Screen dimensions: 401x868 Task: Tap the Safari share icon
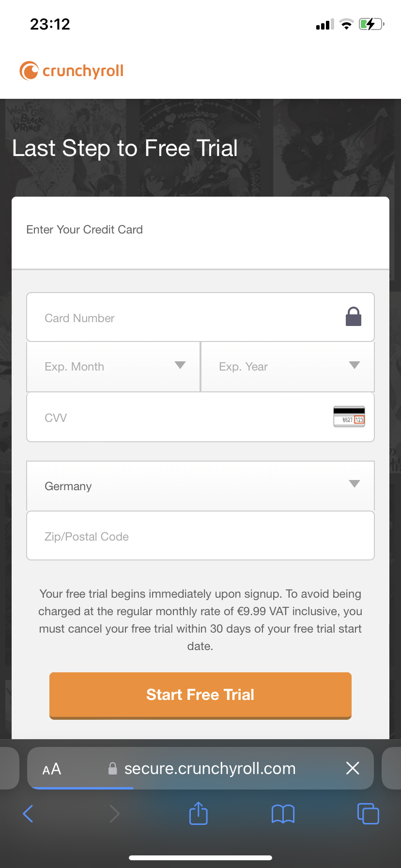198,813
